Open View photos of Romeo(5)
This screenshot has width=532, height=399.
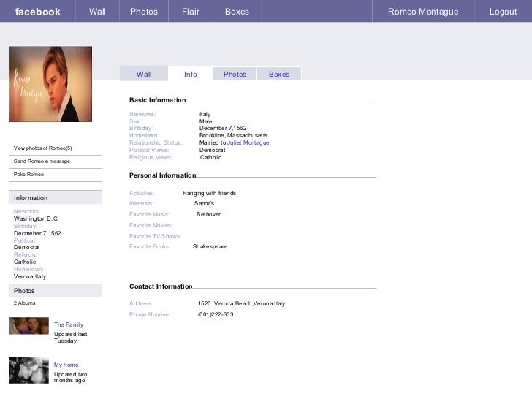tap(42, 148)
